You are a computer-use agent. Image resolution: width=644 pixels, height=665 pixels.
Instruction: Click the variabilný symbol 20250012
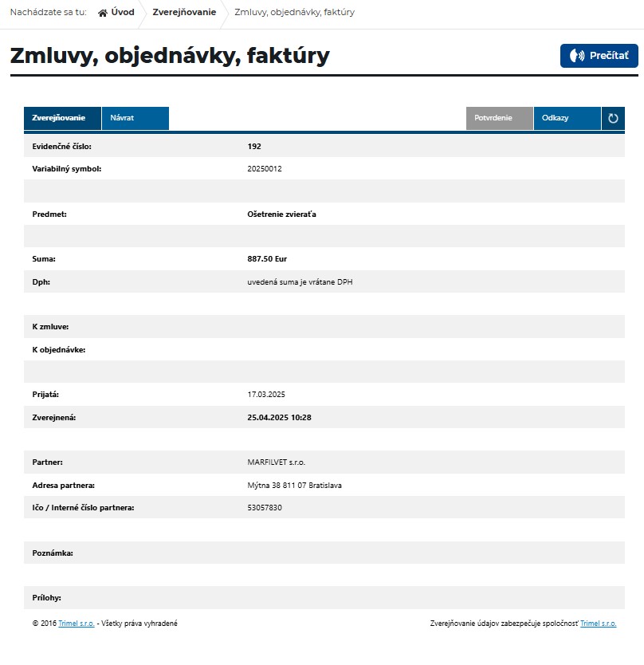(x=265, y=169)
